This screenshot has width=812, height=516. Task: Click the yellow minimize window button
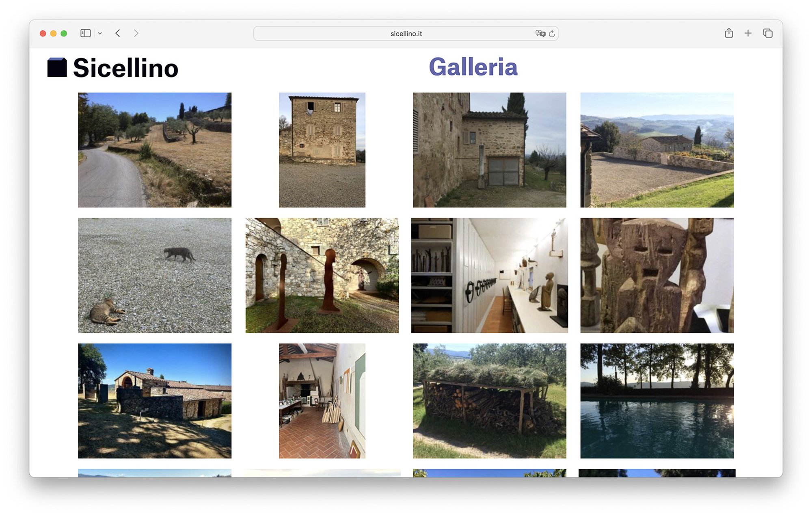[53, 33]
